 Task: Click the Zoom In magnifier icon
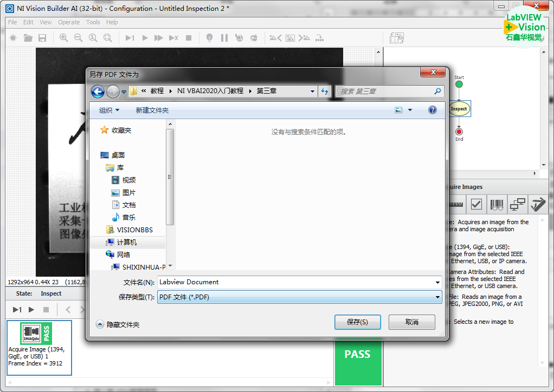tap(63, 38)
